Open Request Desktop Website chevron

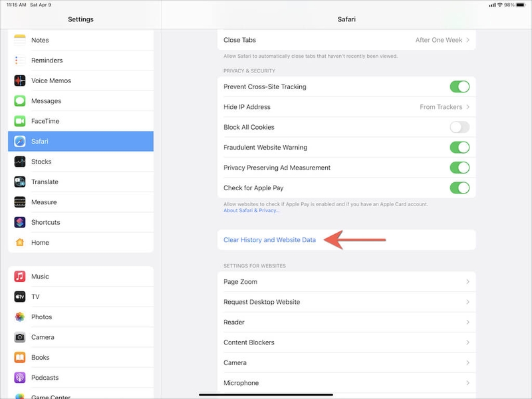point(468,302)
